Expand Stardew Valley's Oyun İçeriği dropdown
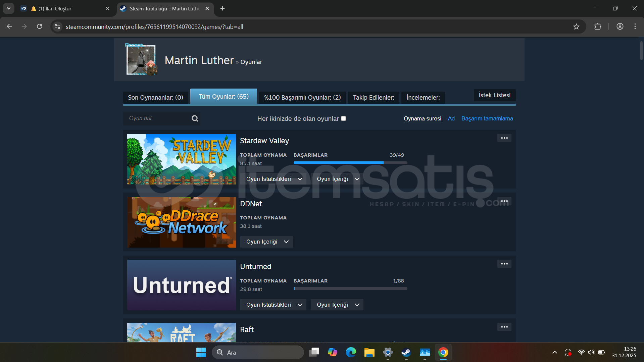644x362 pixels. (x=337, y=179)
